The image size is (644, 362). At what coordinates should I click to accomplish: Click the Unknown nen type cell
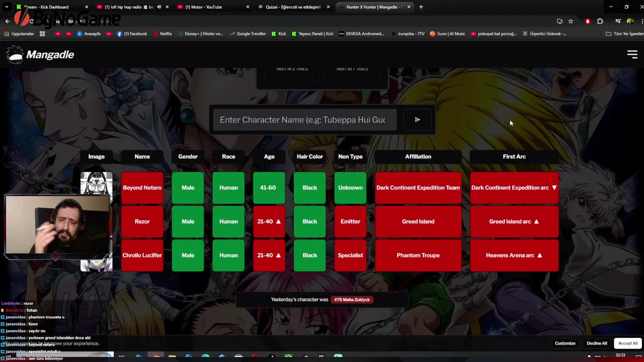pos(350,188)
